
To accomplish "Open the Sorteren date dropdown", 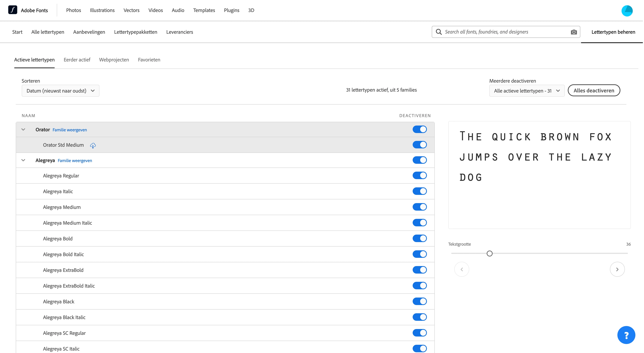I will click(61, 91).
